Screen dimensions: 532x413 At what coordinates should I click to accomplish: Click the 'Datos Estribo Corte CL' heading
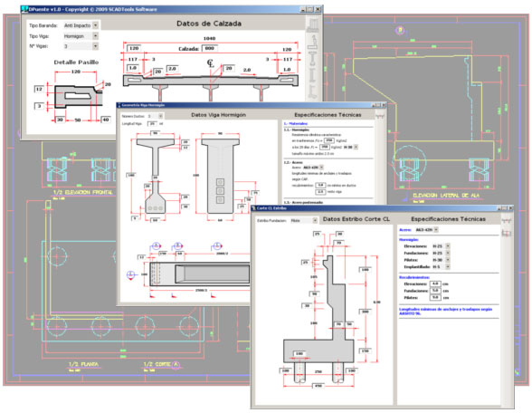[x=356, y=219]
